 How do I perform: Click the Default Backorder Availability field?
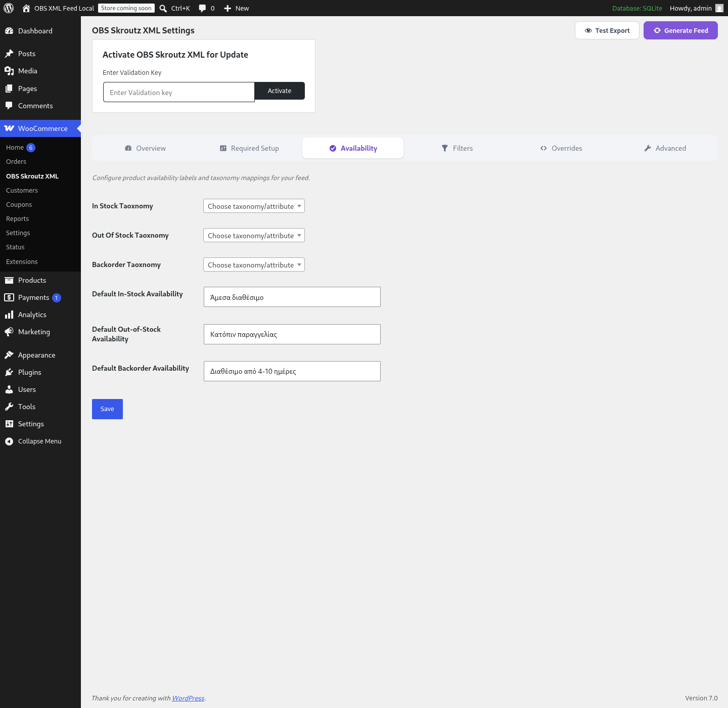292,371
